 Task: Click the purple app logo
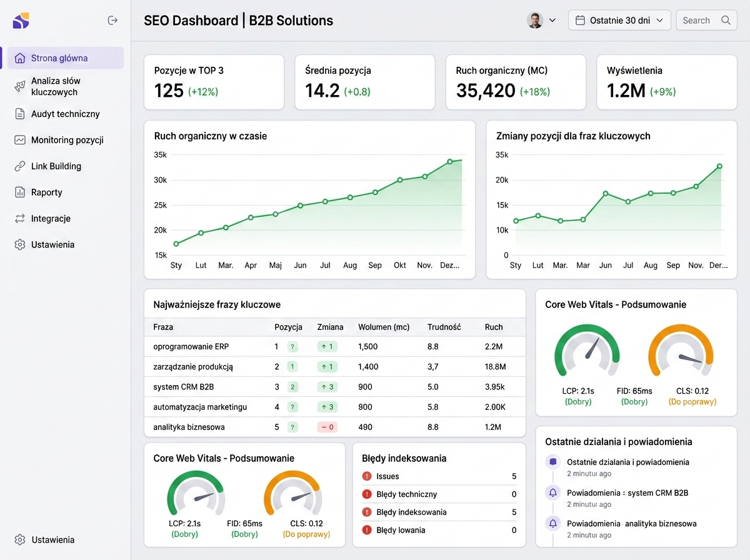pos(21,21)
